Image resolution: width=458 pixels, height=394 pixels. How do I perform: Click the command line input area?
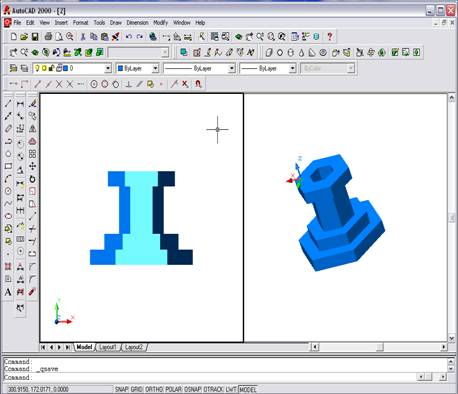pos(210,377)
